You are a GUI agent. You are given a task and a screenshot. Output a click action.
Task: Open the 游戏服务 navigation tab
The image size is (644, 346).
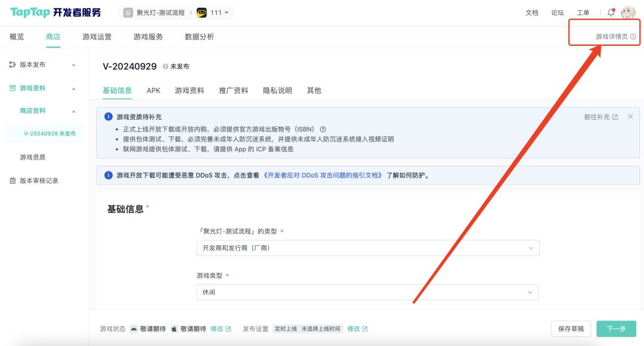pos(148,37)
